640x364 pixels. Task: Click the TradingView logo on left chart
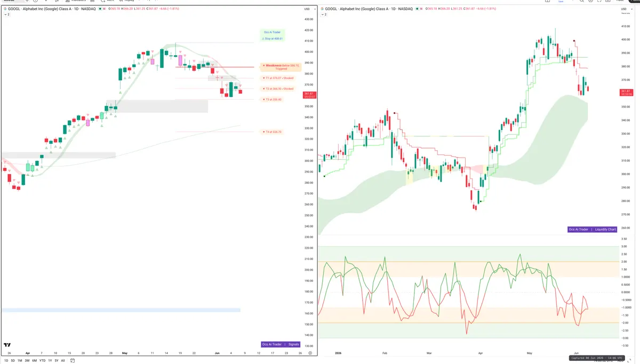click(x=7, y=345)
